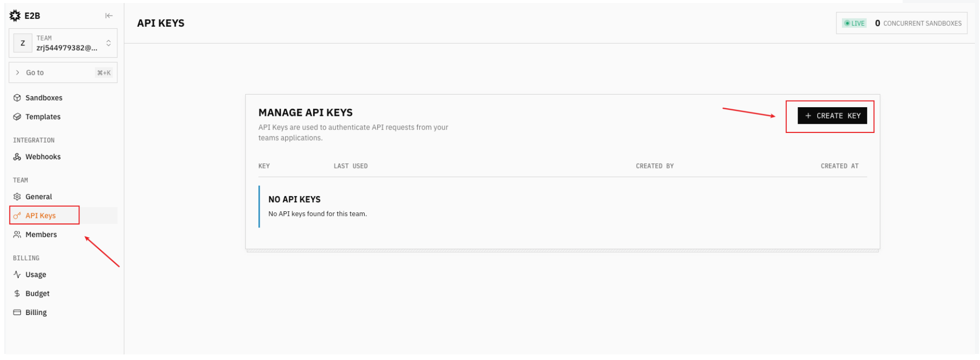Screen dimensions: 980x360
Task: Click the Budget dollar icon
Action: [x=17, y=294]
